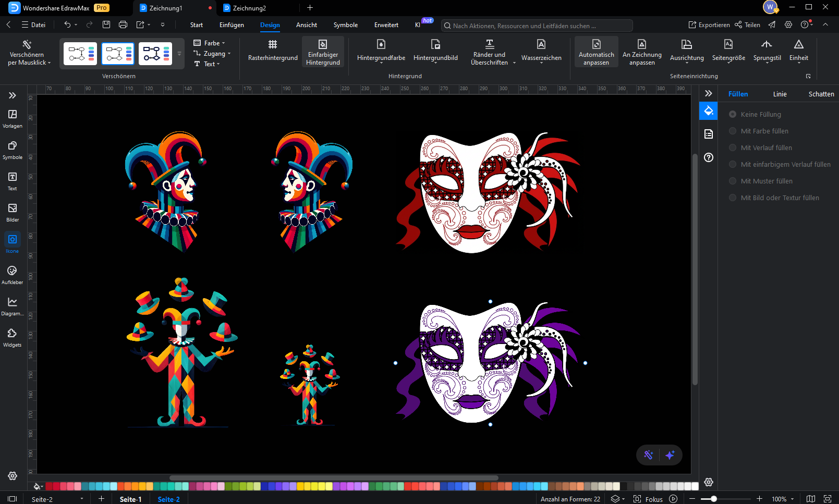Open the Symbole panel in the left sidebar
This screenshot has width=839, height=504.
click(x=12, y=150)
